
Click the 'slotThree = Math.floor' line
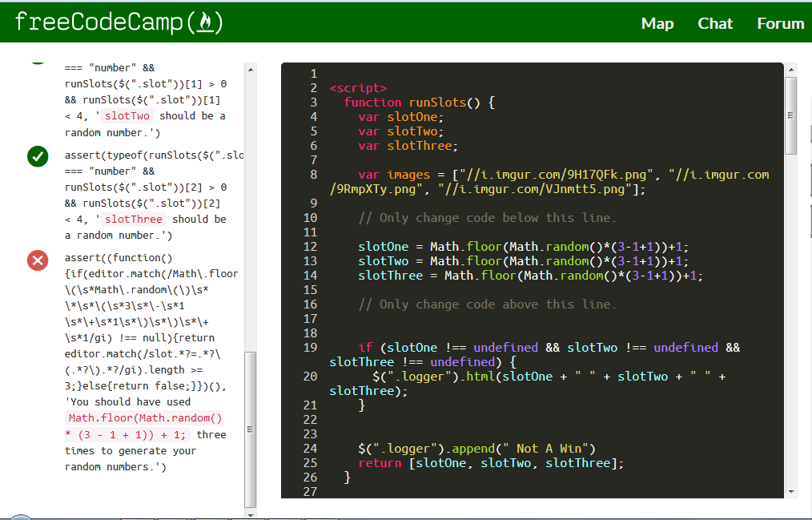pos(531,276)
